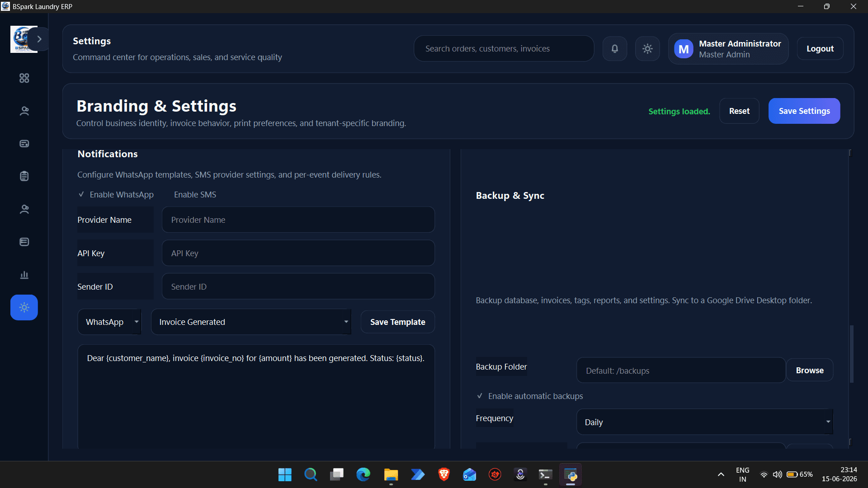The image size is (868, 488).
Task: Open the Terminal icon on the taskbar
Action: [545, 475]
